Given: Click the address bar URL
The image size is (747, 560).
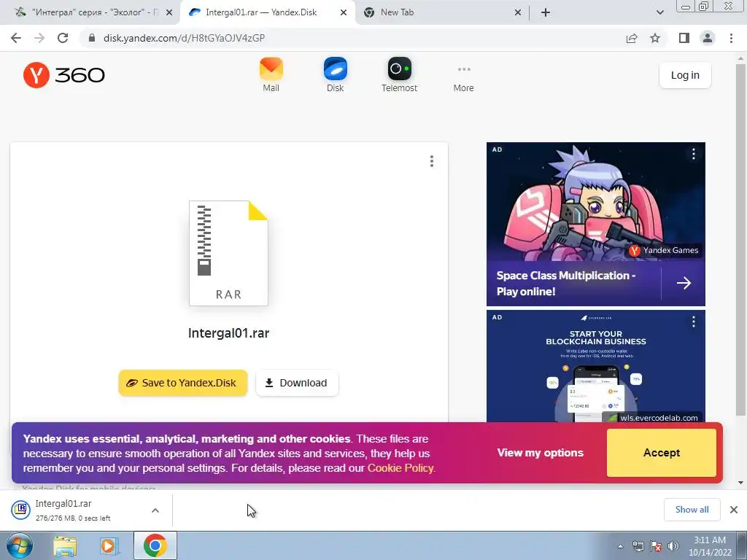Looking at the screenshot, I should coord(184,38).
